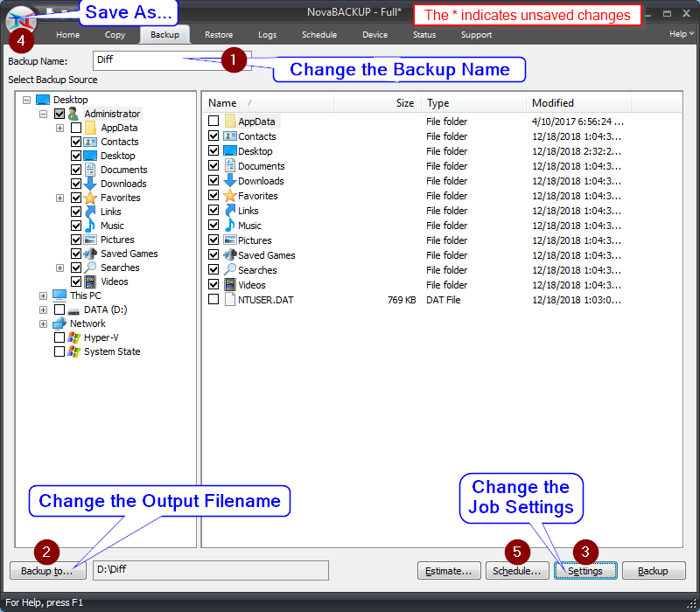This screenshot has height=612, width=700.
Task: Check the AppData checkbox in tree
Action: pos(76,128)
